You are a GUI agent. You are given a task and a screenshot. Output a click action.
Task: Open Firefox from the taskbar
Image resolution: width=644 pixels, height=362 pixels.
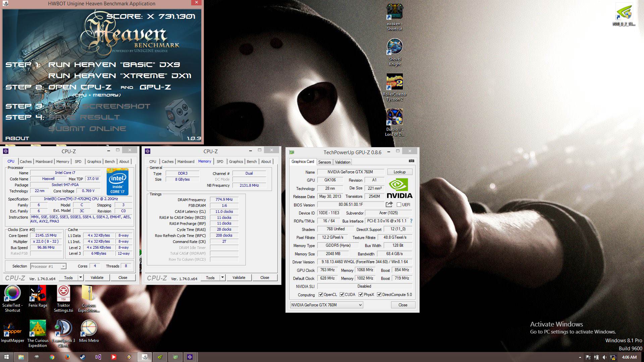[67, 357]
